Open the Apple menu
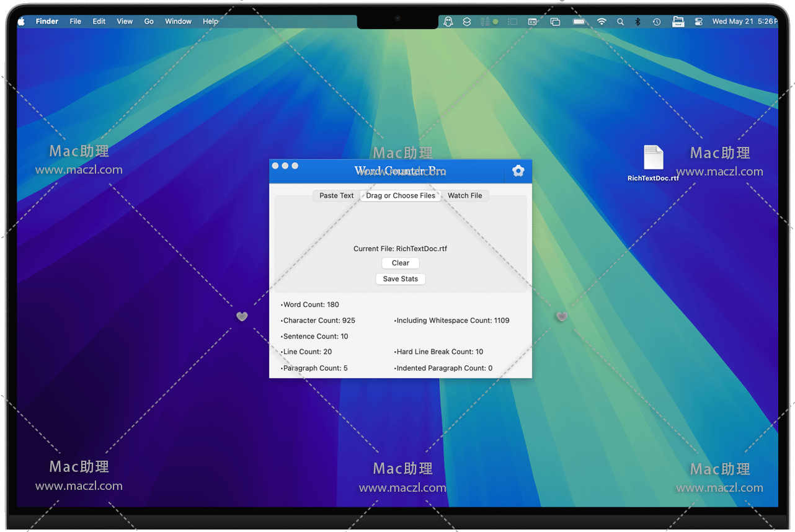 point(22,21)
